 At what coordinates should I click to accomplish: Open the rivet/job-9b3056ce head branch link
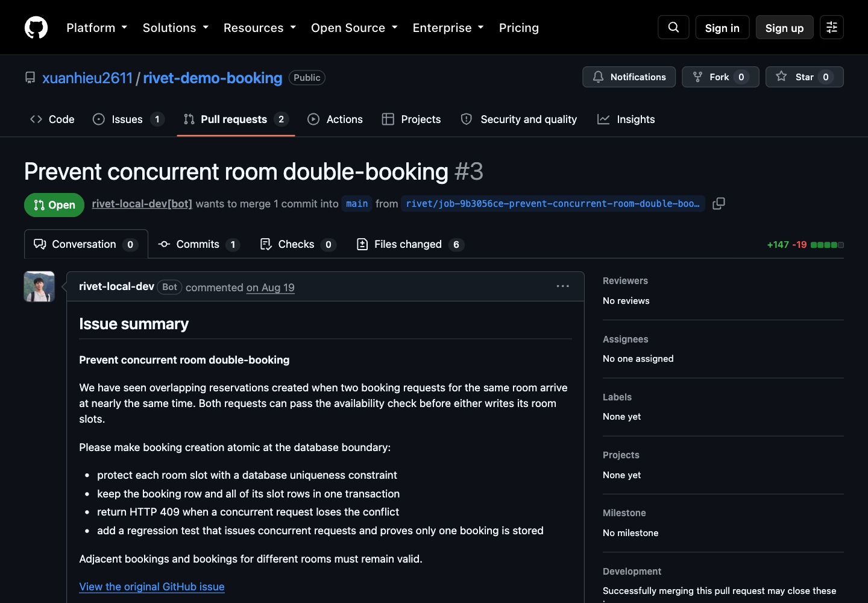[x=553, y=204]
